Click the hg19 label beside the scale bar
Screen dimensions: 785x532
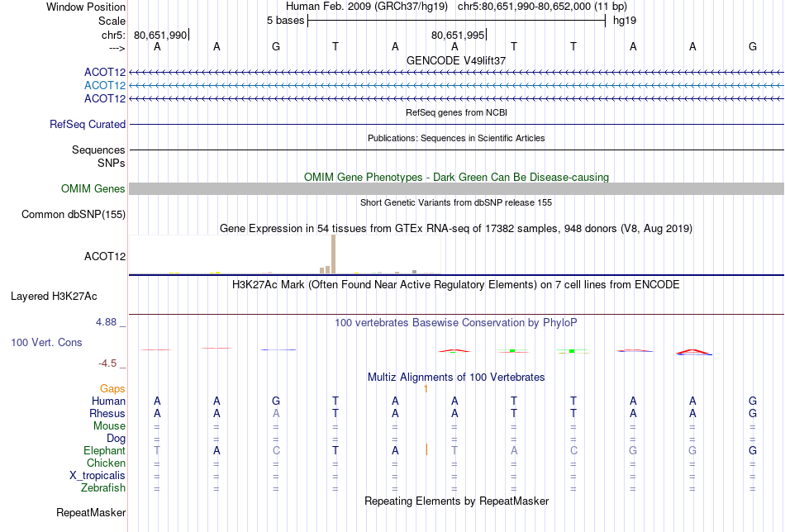625,21
